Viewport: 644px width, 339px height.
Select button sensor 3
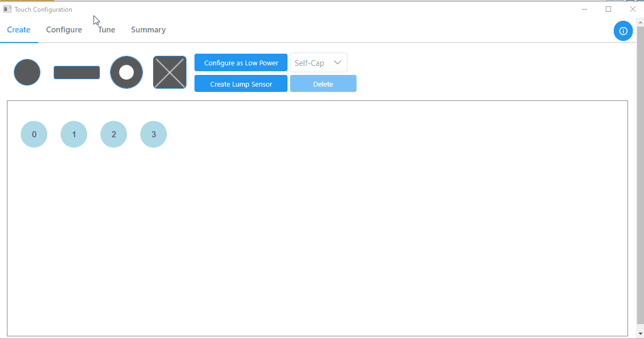[154, 134]
